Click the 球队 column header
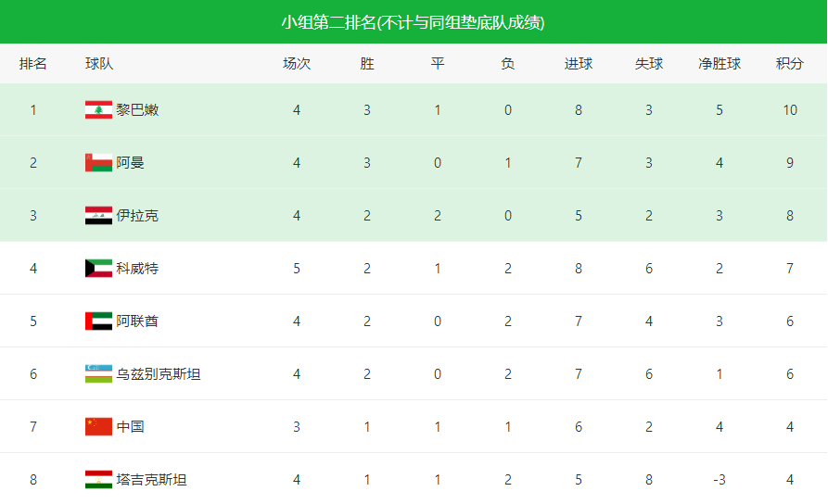Screen dimensions: 828x504 99,64
